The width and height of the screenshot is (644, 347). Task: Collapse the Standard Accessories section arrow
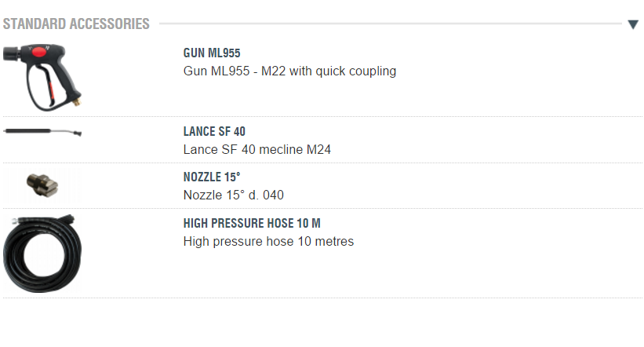[x=633, y=24]
